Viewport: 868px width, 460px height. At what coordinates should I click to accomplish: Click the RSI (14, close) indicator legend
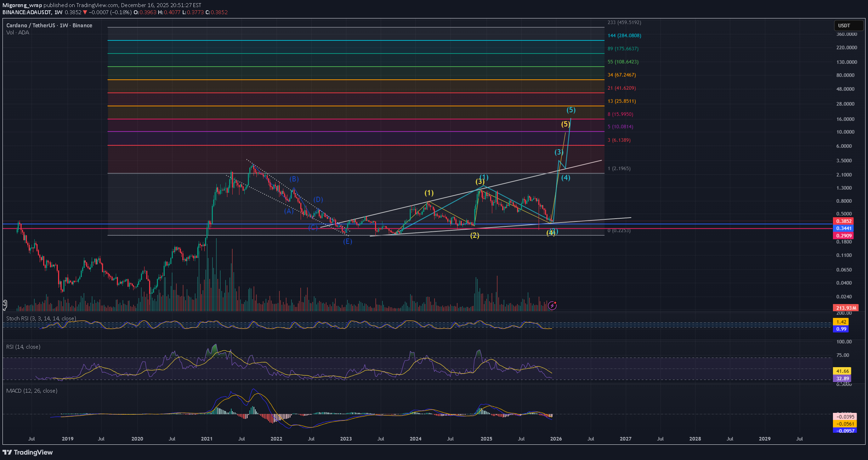tap(23, 347)
